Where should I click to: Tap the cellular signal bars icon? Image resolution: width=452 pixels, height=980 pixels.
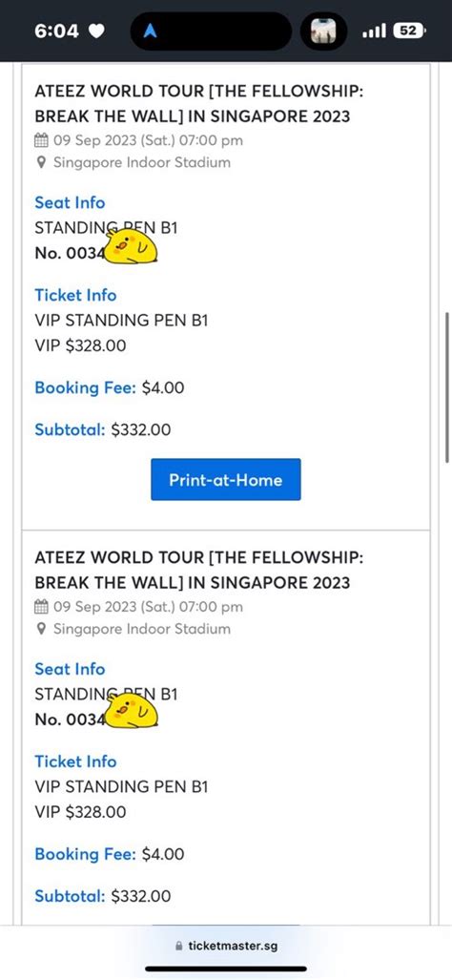click(x=374, y=30)
